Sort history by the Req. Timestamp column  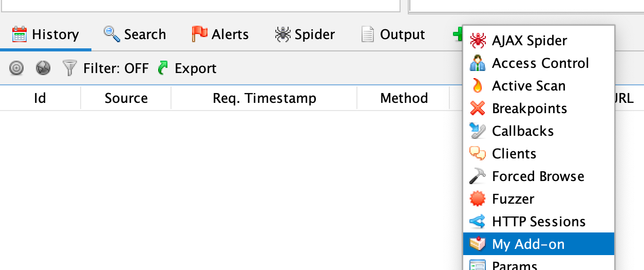tap(264, 98)
